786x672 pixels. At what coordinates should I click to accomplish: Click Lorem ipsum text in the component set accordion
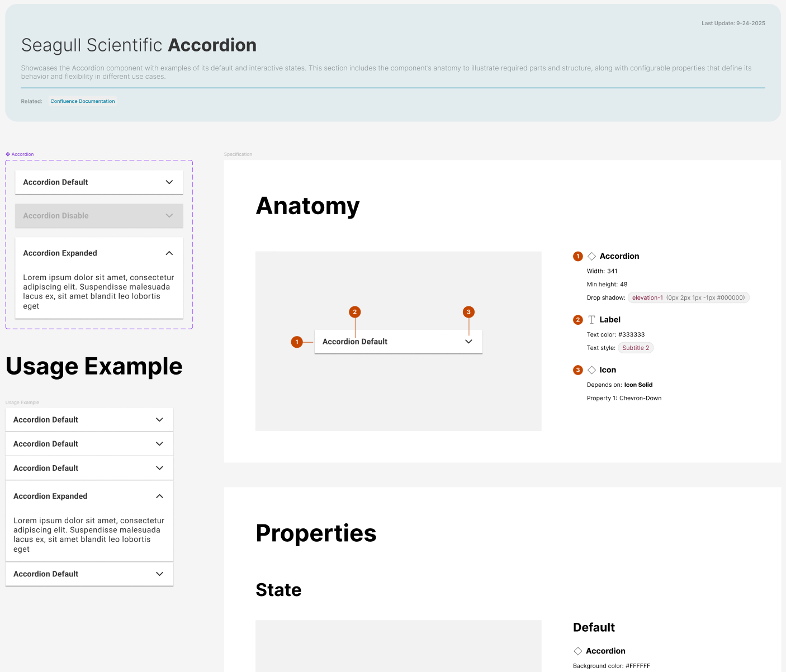[x=98, y=292]
